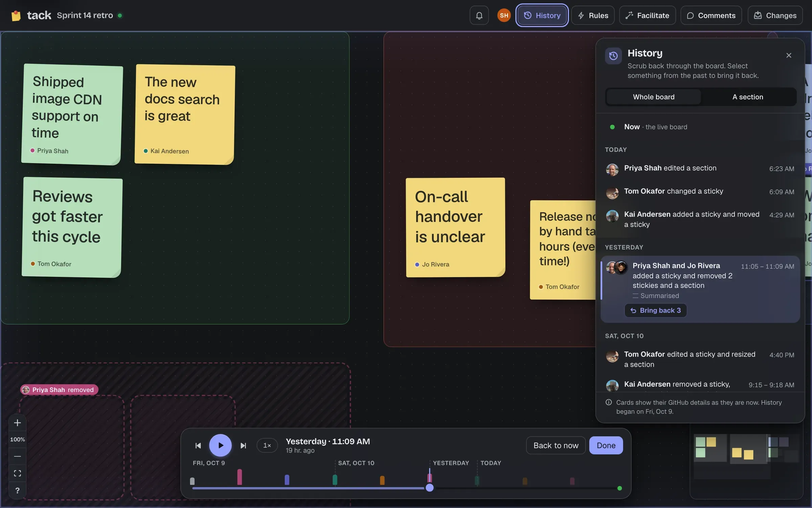Play the history timeline
Viewport: 812px width, 508px height.
pos(220,445)
